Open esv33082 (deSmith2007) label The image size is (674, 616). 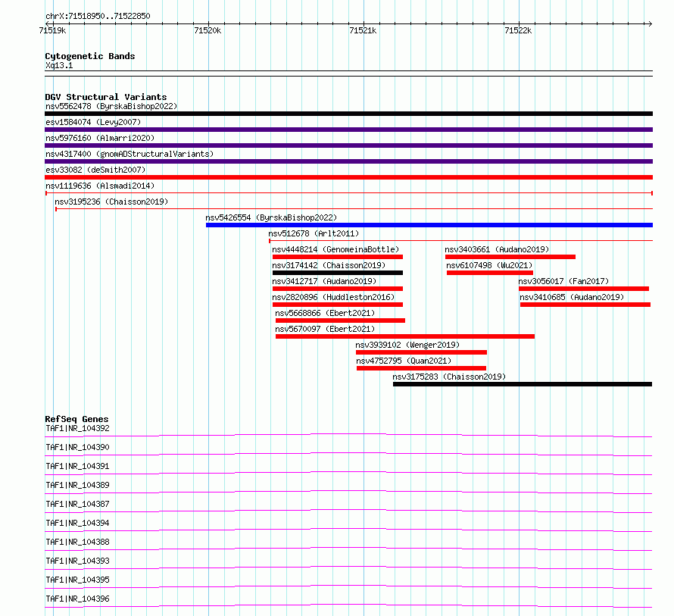coord(95,170)
